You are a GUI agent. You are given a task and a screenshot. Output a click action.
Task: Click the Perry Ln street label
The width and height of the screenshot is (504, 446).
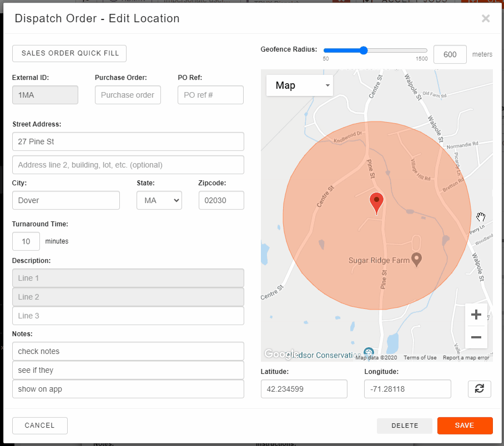[x=477, y=230]
